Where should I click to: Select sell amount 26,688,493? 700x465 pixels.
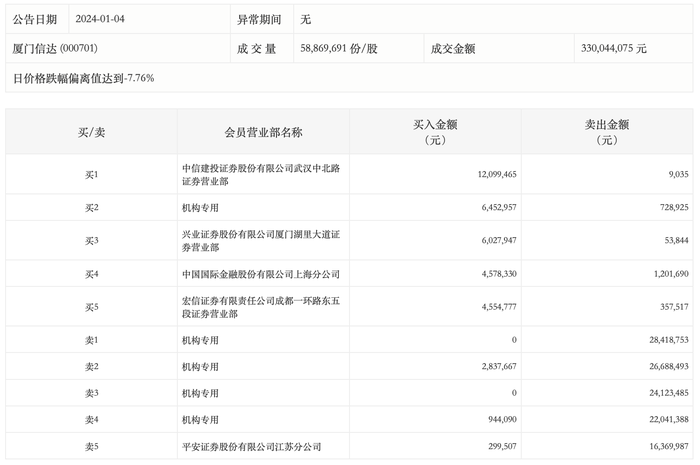click(669, 366)
